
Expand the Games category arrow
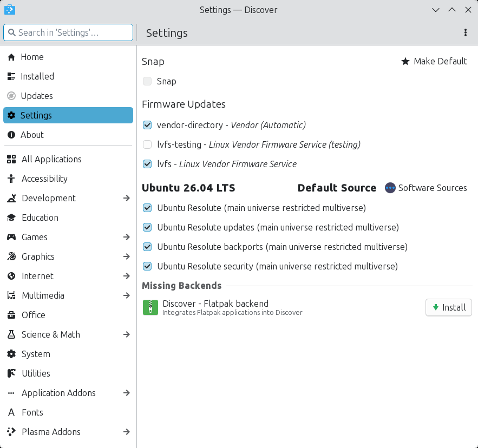[x=126, y=238]
